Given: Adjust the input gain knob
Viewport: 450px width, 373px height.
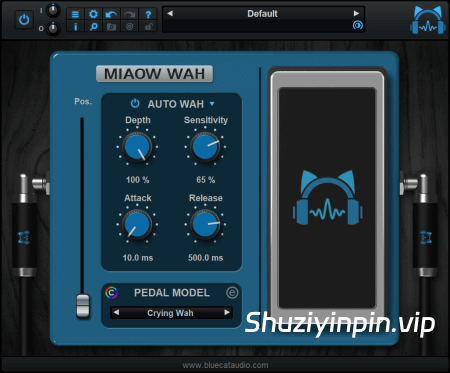Looking at the screenshot, I should coord(53,10).
